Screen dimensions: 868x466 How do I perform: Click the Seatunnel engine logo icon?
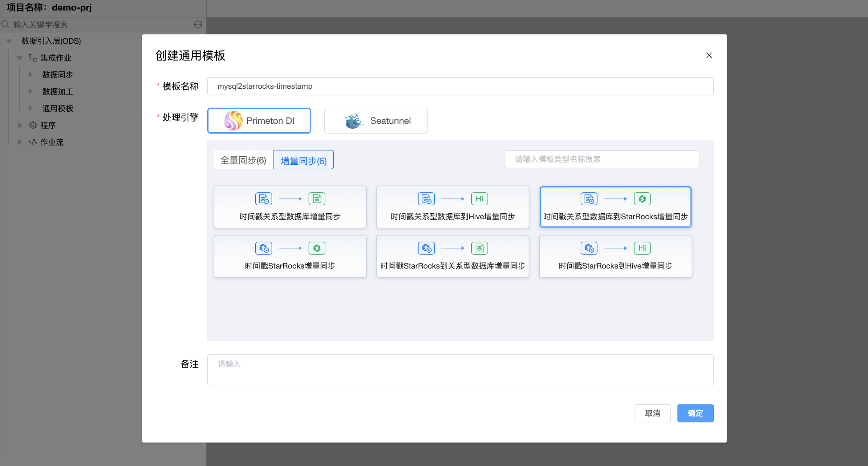click(354, 121)
